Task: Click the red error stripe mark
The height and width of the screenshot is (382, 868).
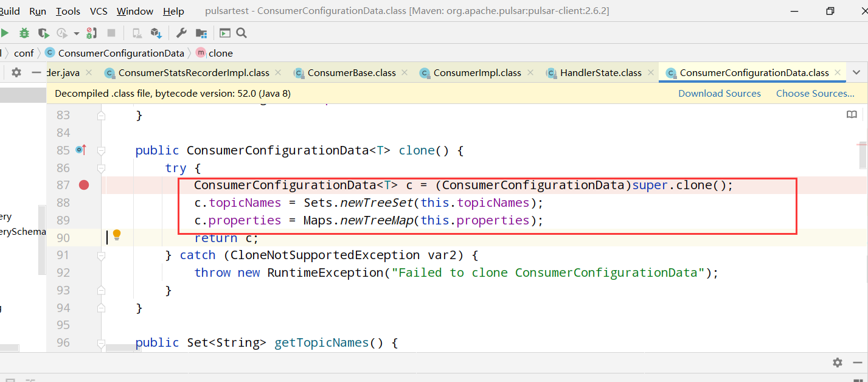Action: tap(862, 144)
